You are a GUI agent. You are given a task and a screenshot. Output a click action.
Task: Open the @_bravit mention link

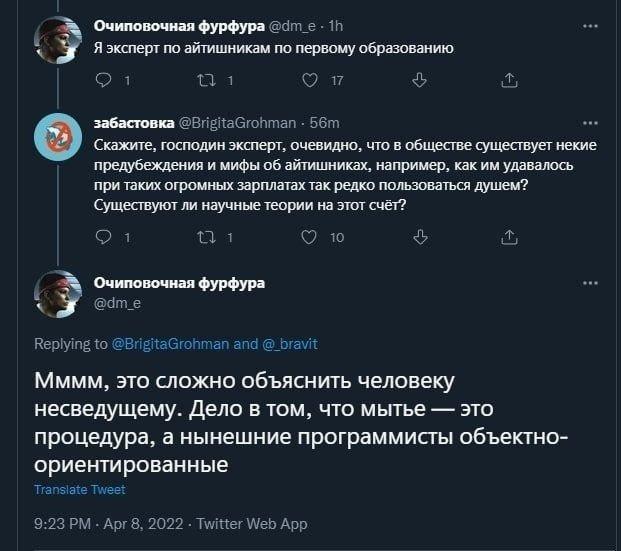[x=289, y=343]
